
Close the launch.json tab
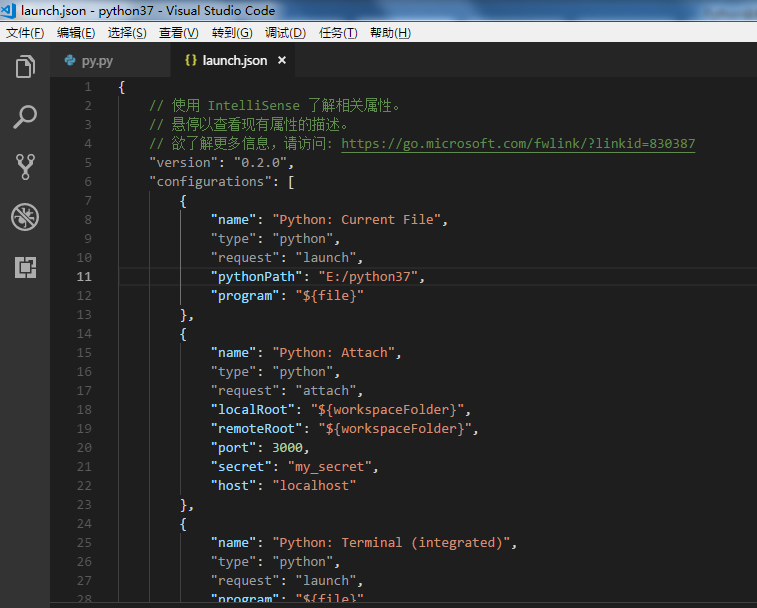point(282,60)
